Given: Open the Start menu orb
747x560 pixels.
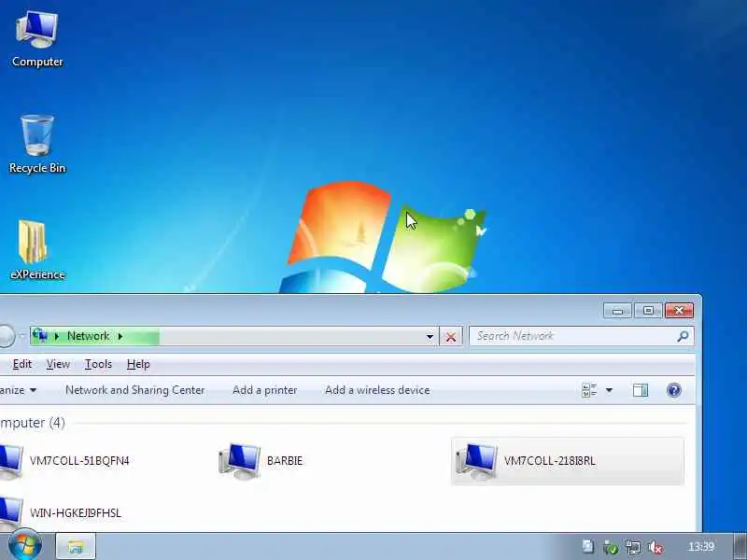Looking at the screenshot, I should coord(25,545).
